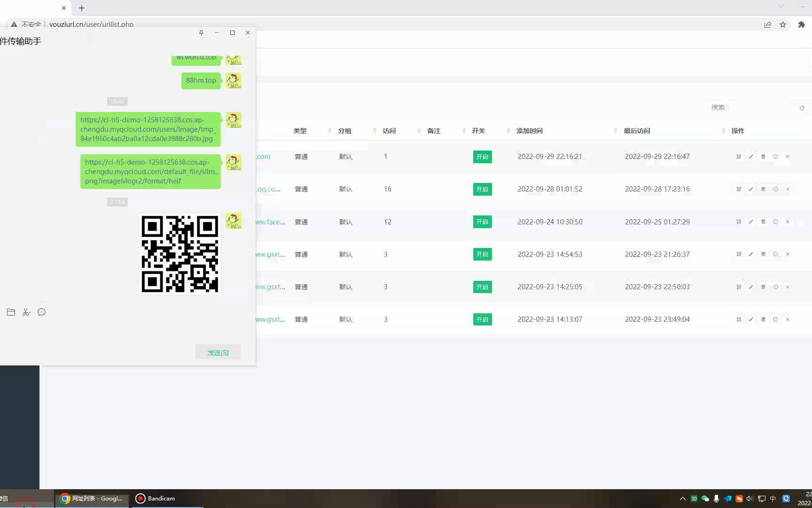Open the QR code image in the chat
812x508 pixels.
[180, 254]
